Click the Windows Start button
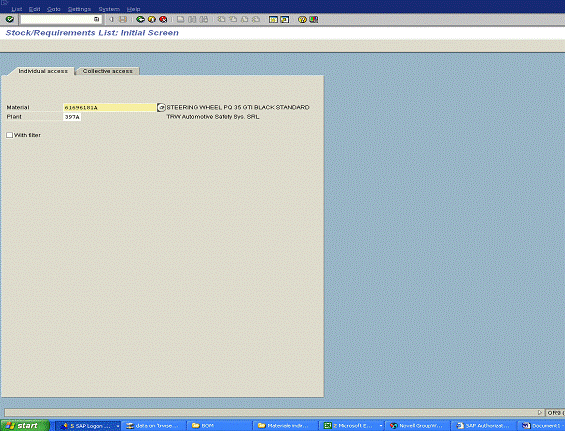The height and width of the screenshot is (431, 565). coord(25,426)
